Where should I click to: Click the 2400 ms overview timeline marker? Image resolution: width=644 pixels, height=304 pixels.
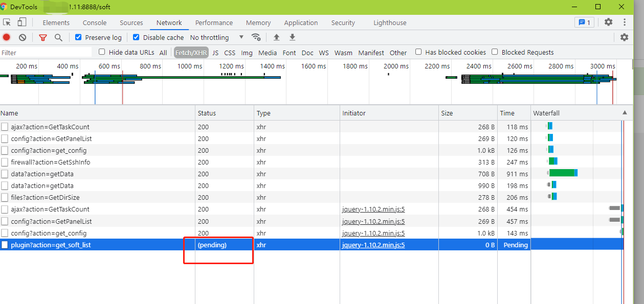479,66
